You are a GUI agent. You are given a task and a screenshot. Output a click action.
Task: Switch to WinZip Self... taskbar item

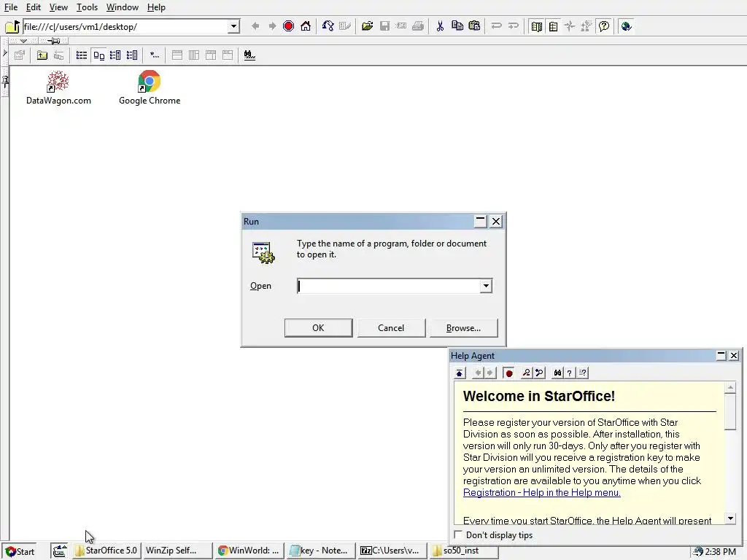pyautogui.click(x=177, y=551)
